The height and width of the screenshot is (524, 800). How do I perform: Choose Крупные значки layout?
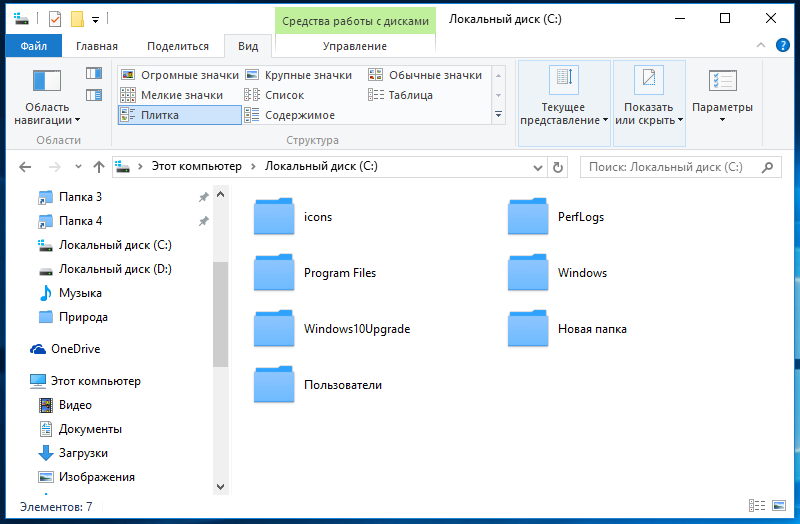coord(298,75)
